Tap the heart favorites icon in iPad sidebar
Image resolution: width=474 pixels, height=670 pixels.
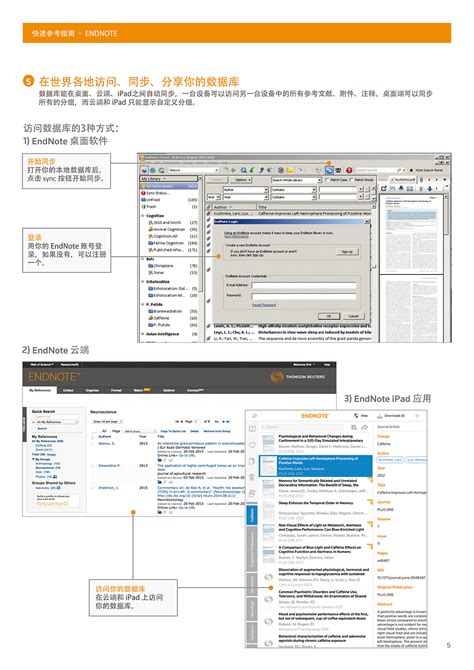[x=252, y=445]
